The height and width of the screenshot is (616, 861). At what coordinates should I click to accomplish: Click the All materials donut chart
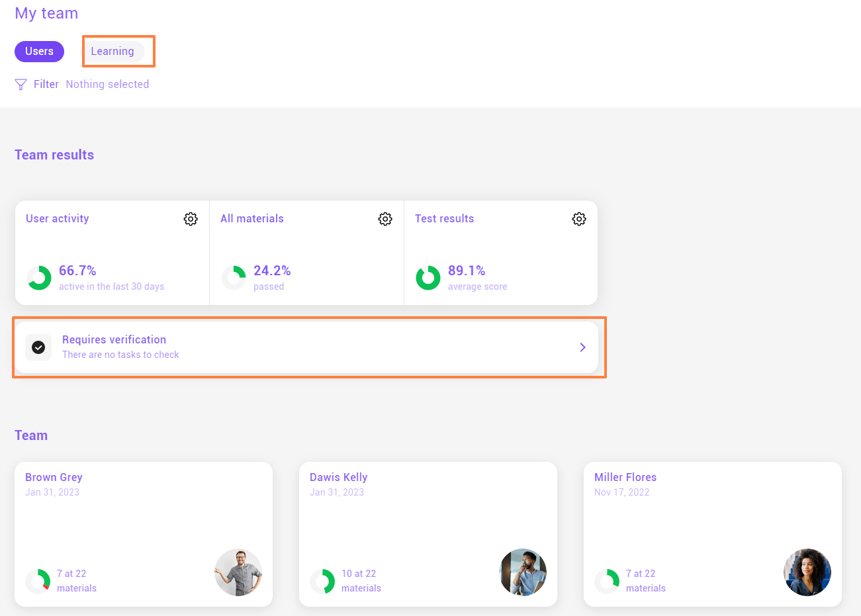[234, 278]
